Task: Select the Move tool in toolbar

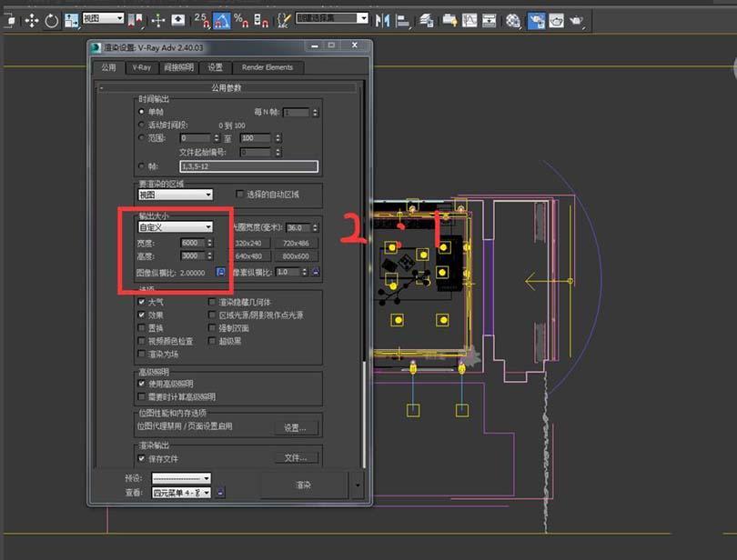Action: point(32,19)
